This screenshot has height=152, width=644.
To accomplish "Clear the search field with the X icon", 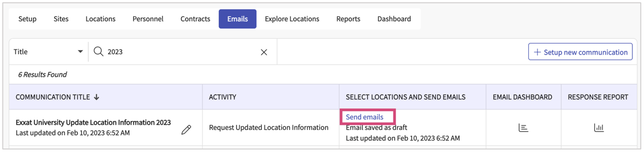I will [264, 52].
